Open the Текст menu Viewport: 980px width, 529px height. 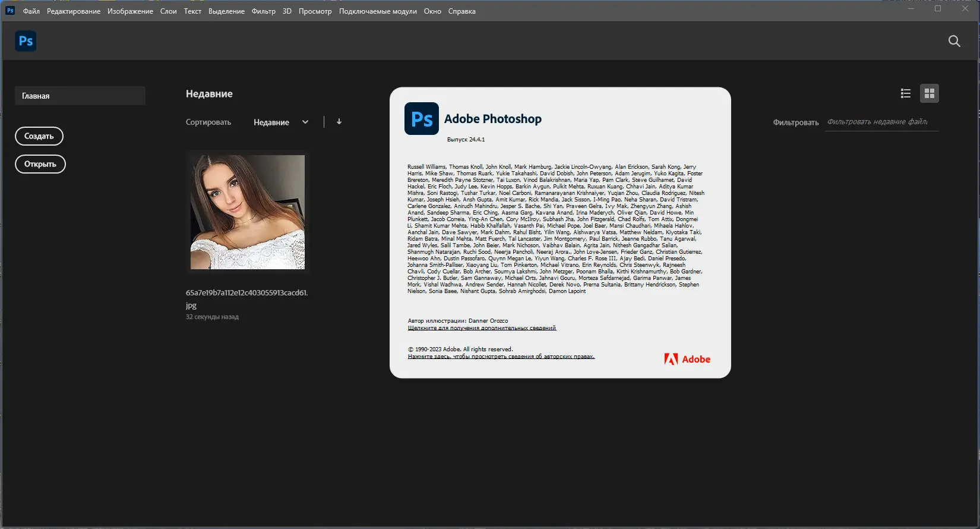(x=192, y=11)
